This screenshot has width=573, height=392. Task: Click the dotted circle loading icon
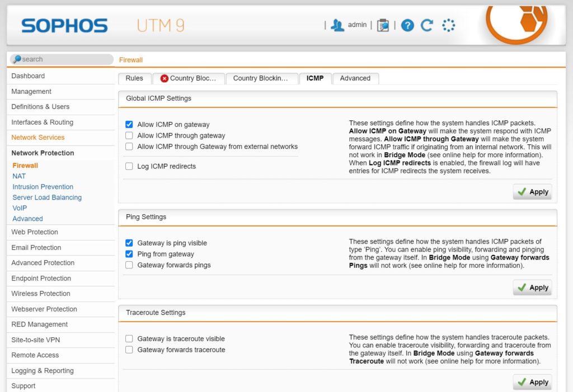(x=448, y=25)
